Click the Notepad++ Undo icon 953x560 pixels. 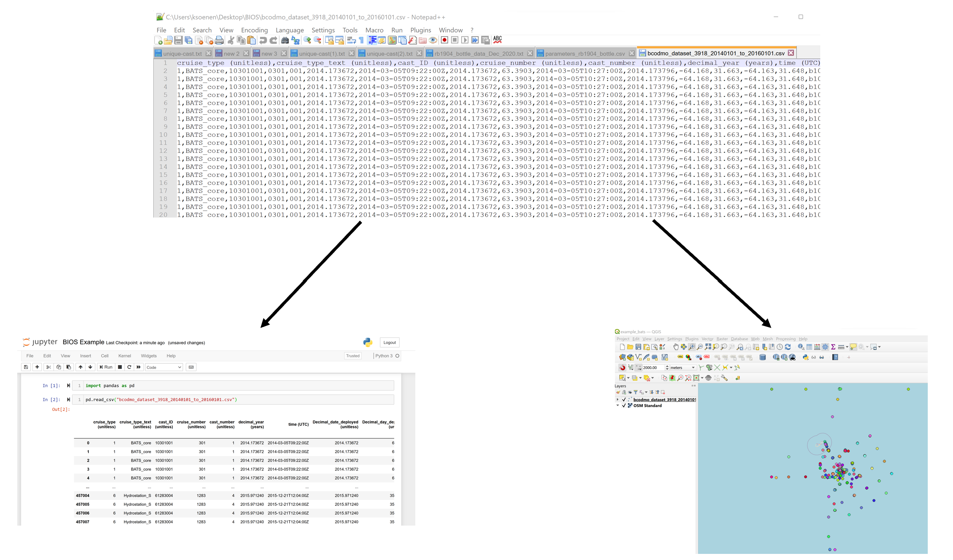click(x=263, y=40)
